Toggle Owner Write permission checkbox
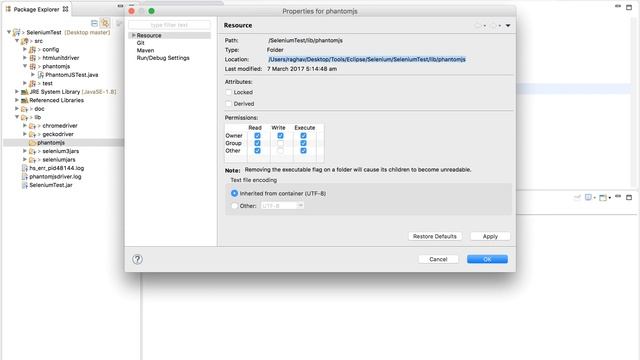The height and width of the screenshot is (360, 640). pos(280,136)
